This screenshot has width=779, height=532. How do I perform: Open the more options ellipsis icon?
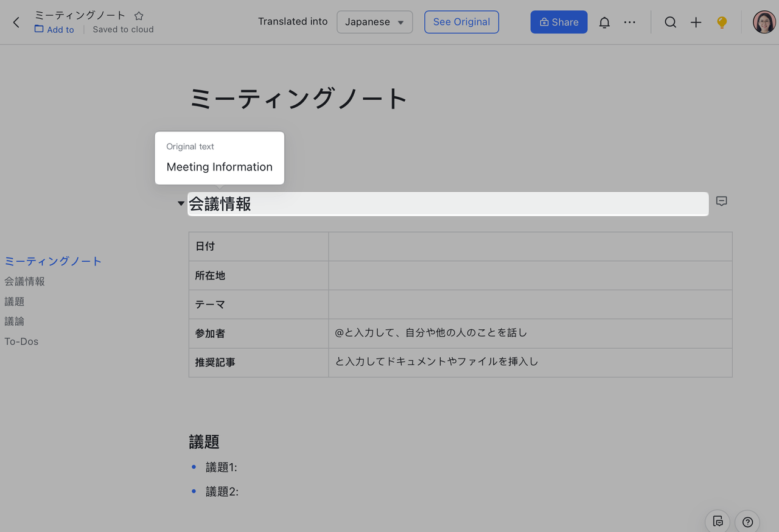tap(630, 22)
